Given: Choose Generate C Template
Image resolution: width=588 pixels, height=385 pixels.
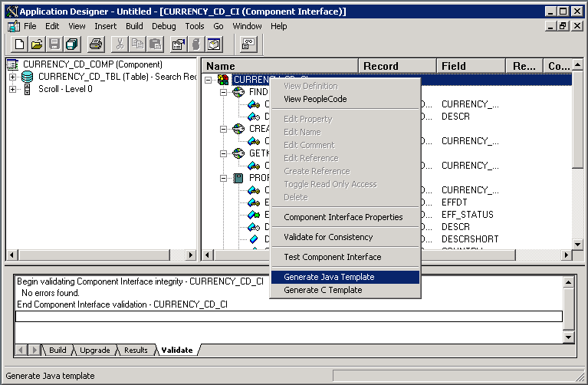Looking at the screenshot, I should click(x=345, y=290).
